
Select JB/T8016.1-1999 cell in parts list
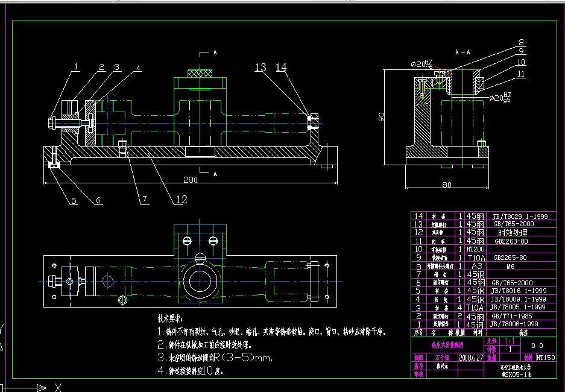click(x=518, y=291)
